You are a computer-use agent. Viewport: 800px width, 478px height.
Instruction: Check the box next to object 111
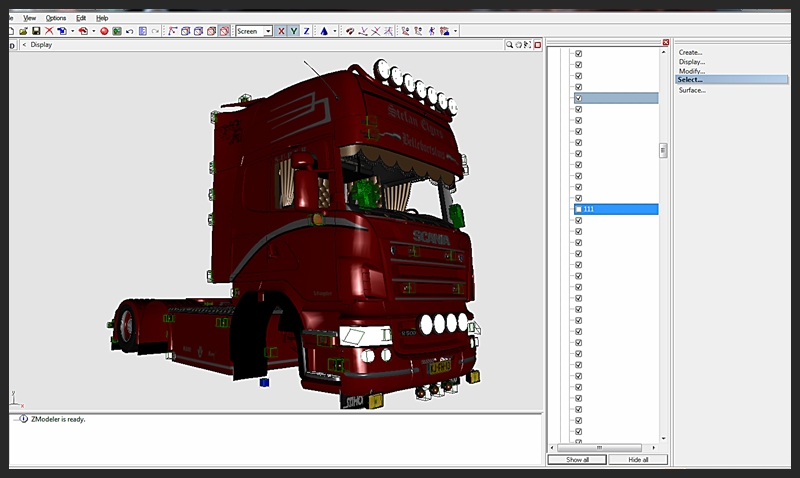(579, 209)
